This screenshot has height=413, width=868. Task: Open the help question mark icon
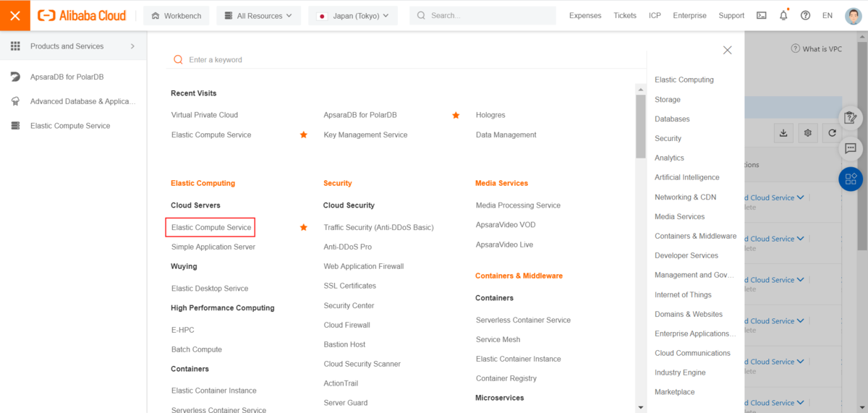(x=805, y=15)
